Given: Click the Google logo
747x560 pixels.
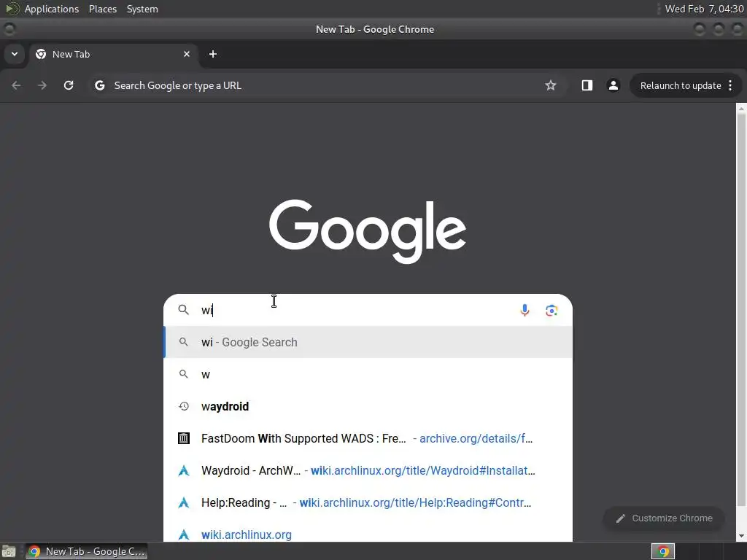Looking at the screenshot, I should click(x=368, y=231).
